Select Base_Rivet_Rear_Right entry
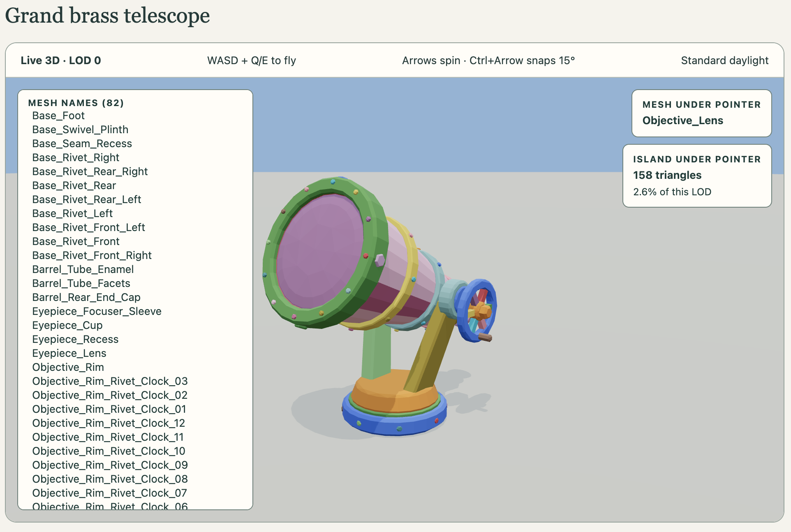The width and height of the screenshot is (791, 532). coord(90,171)
